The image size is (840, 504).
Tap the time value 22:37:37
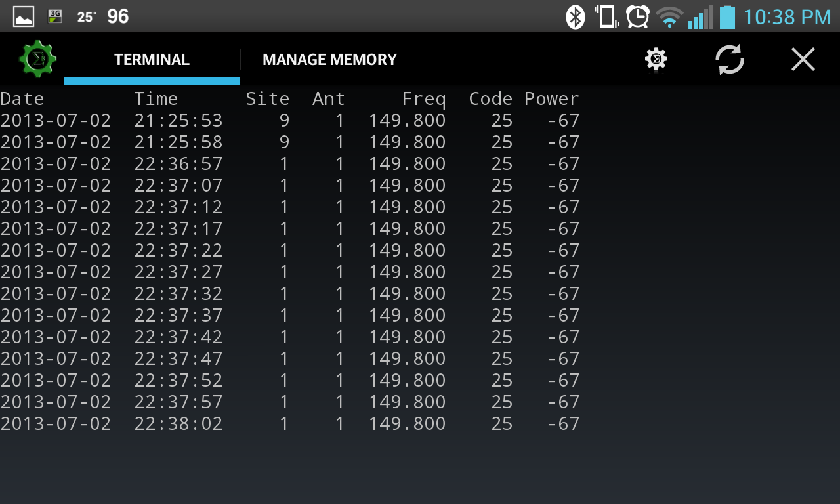click(178, 316)
